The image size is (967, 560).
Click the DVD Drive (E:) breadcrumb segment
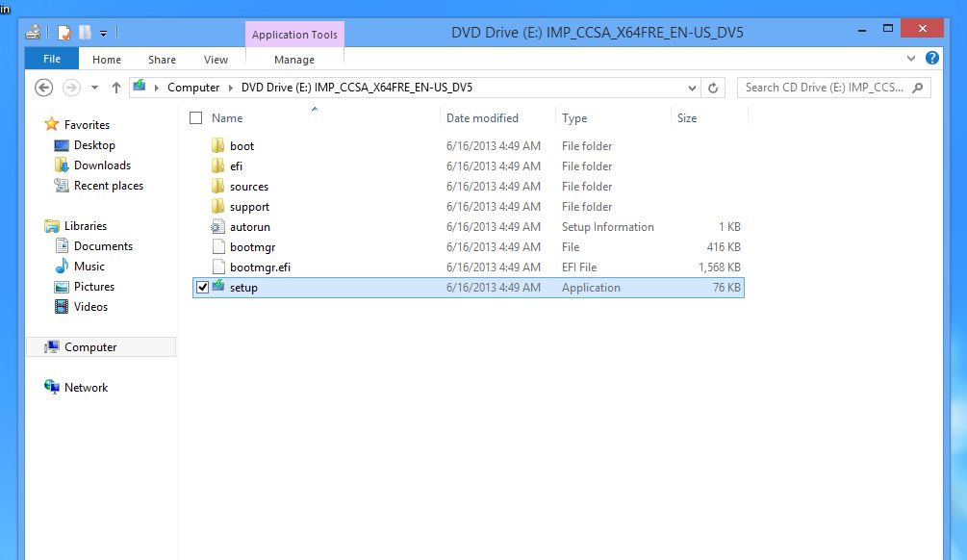coord(356,88)
